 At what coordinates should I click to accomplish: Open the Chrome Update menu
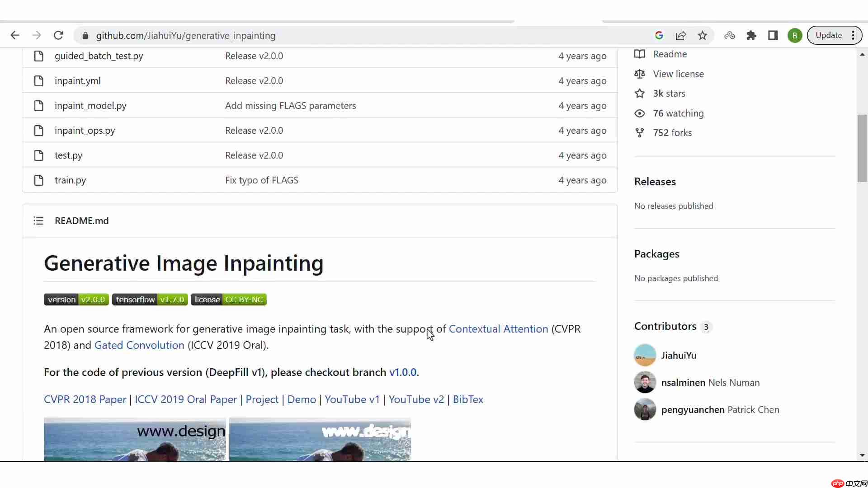[835, 35]
